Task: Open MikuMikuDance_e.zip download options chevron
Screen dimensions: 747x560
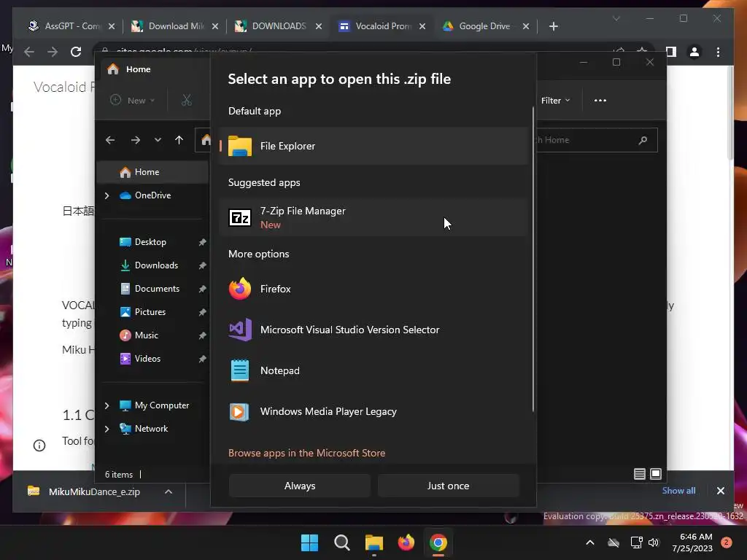Action: tap(169, 491)
